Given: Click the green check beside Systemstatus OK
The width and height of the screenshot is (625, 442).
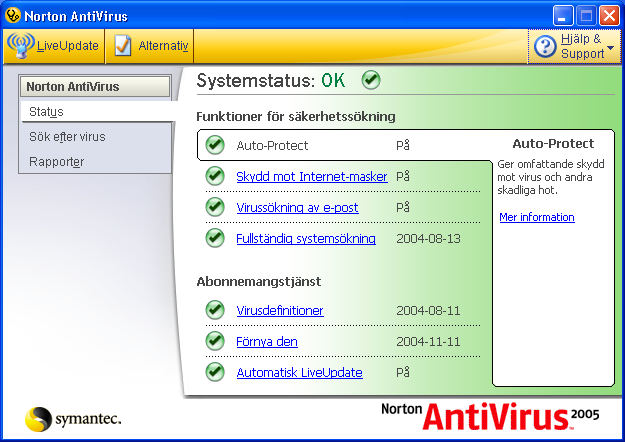Looking at the screenshot, I should pyautogui.click(x=371, y=80).
